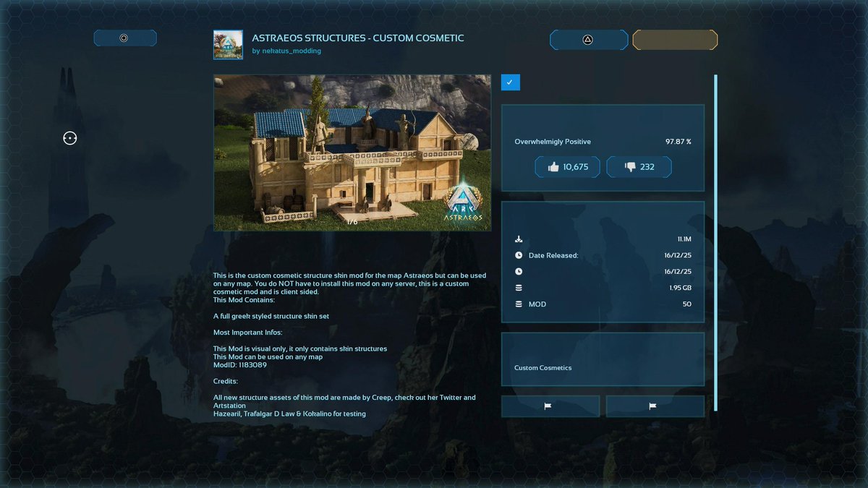The height and width of the screenshot is (488, 868).
Task: Click the download count icon beside 11.1M
Action: 519,239
